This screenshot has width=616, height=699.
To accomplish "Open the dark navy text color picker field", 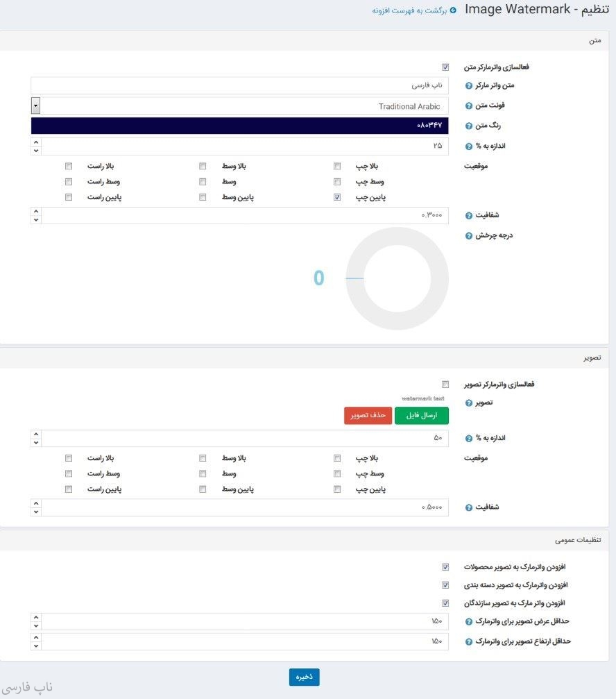I will pyautogui.click(x=239, y=126).
